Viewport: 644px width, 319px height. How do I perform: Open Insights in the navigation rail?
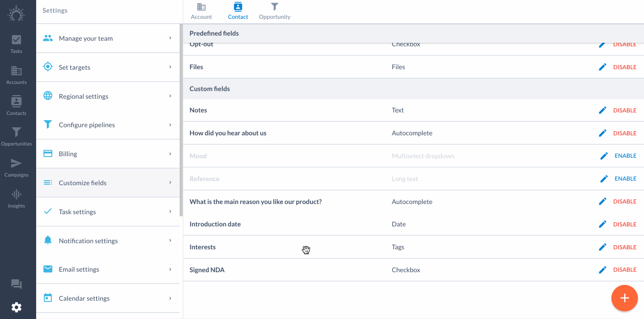tap(16, 198)
